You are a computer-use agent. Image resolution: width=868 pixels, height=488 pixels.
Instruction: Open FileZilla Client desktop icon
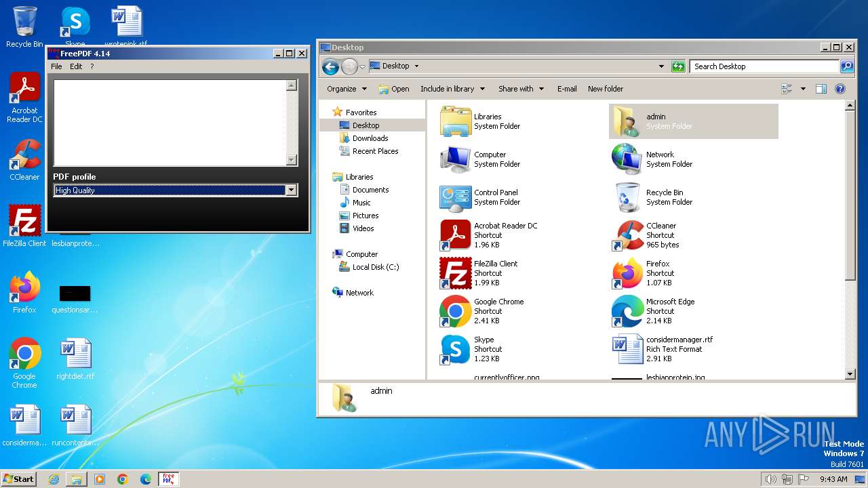pos(24,226)
